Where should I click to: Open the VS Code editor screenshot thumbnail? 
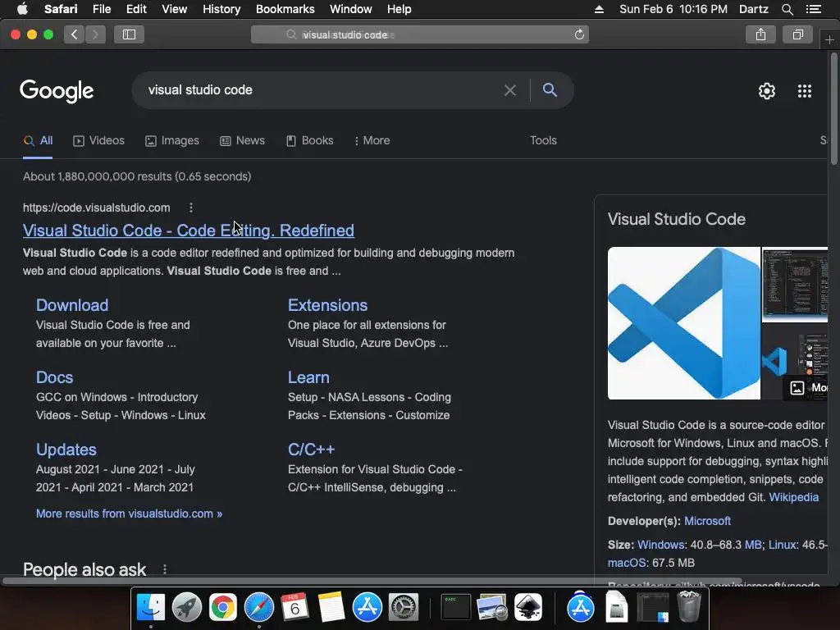tap(795, 284)
